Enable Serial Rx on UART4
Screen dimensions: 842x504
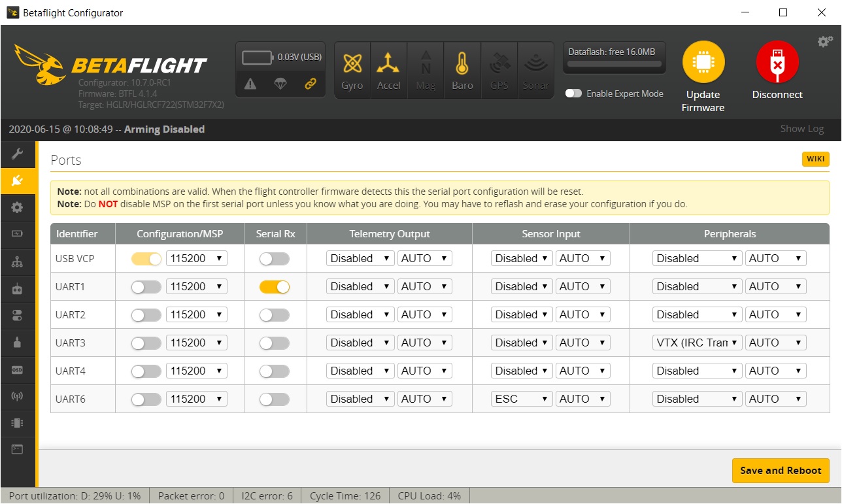(275, 371)
